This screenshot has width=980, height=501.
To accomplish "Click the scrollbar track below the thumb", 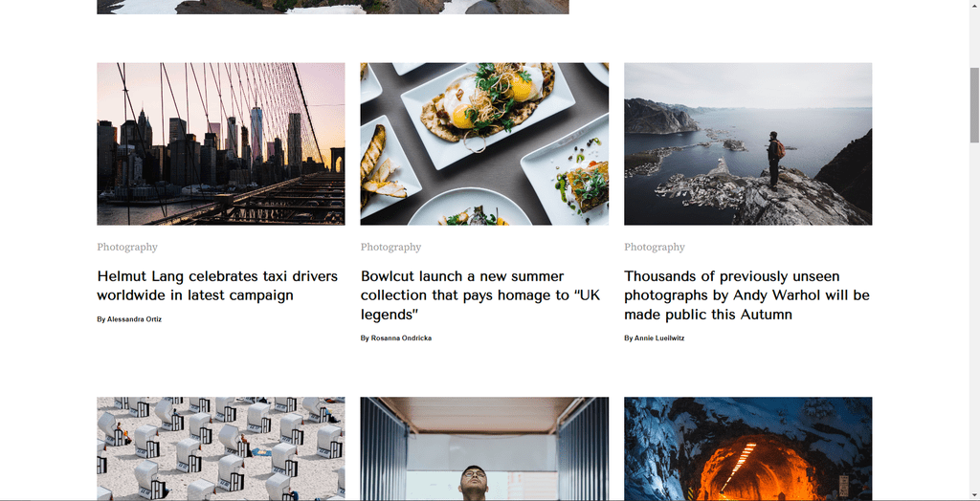I will point(974,318).
